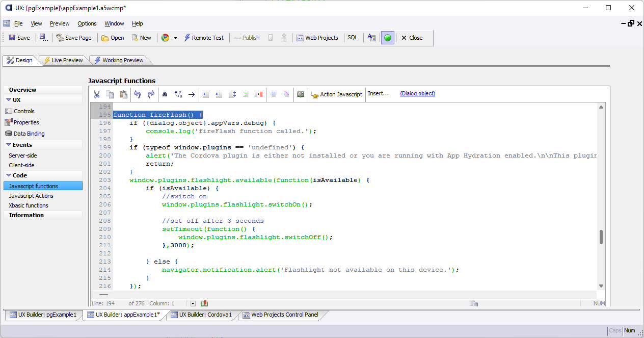
Task: Click the Find and Replace A-B icon
Action: (178, 94)
